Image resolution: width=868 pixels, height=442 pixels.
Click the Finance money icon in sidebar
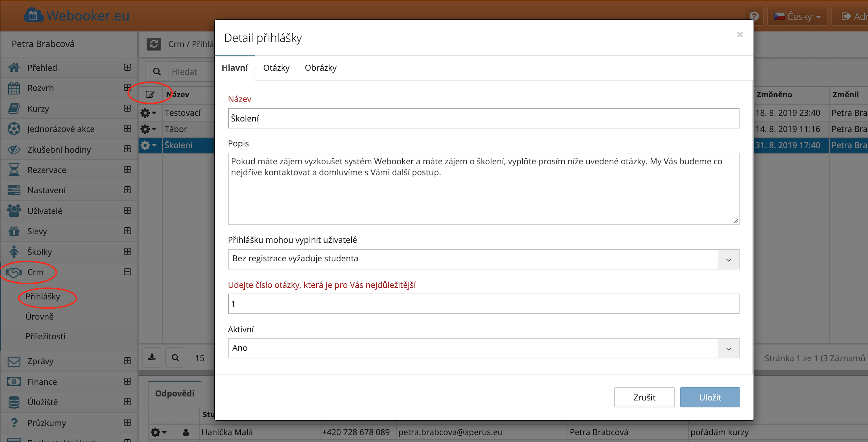14,382
